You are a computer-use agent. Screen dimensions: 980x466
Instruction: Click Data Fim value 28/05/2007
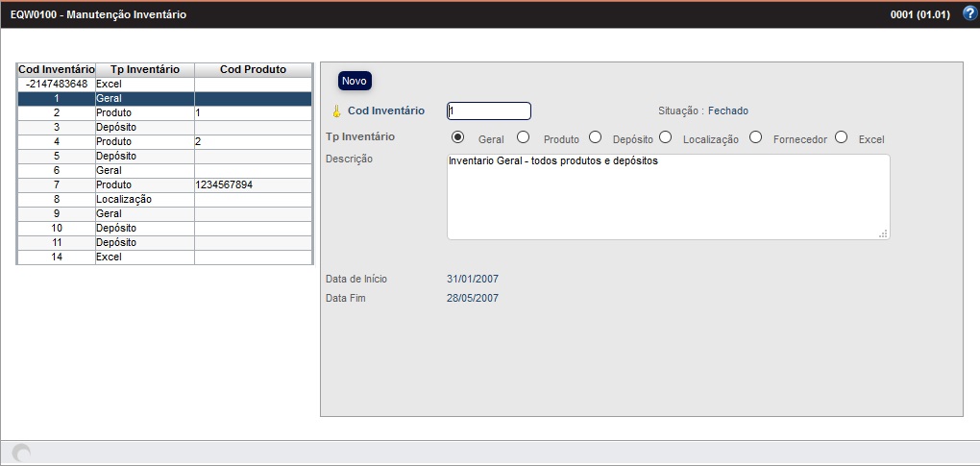pos(473,298)
